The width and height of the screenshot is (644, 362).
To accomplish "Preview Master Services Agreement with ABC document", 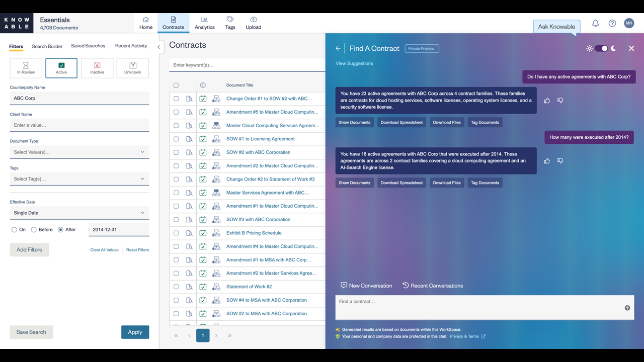I will click(189, 193).
